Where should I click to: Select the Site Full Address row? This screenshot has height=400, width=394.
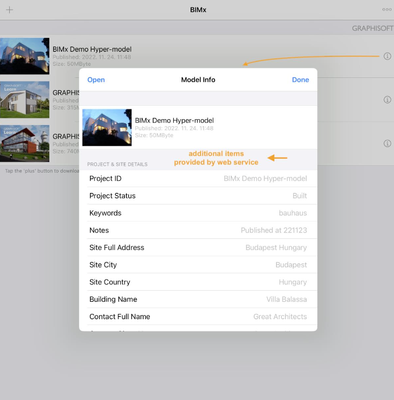(x=198, y=247)
